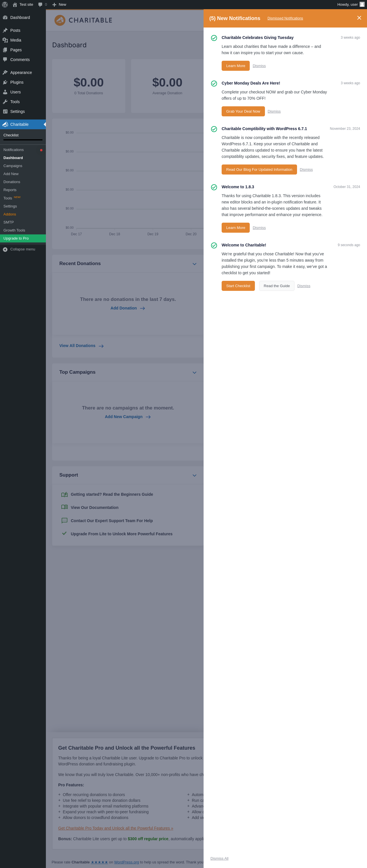Click the comments bubble icon in admin bar
367x868 pixels.
(x=40, y=4)
